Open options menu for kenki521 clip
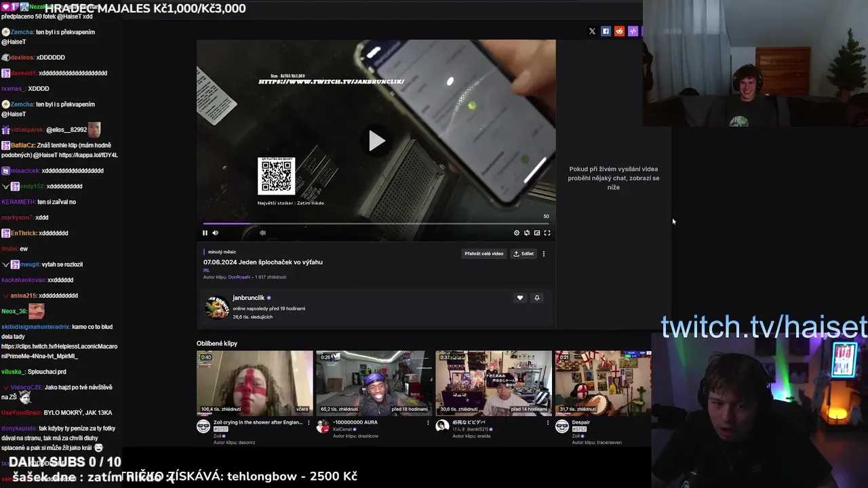868x488 pixels. pos(547,422)
